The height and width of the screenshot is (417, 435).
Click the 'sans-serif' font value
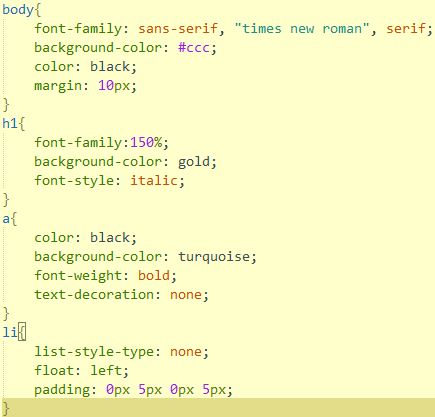point(178,28)
